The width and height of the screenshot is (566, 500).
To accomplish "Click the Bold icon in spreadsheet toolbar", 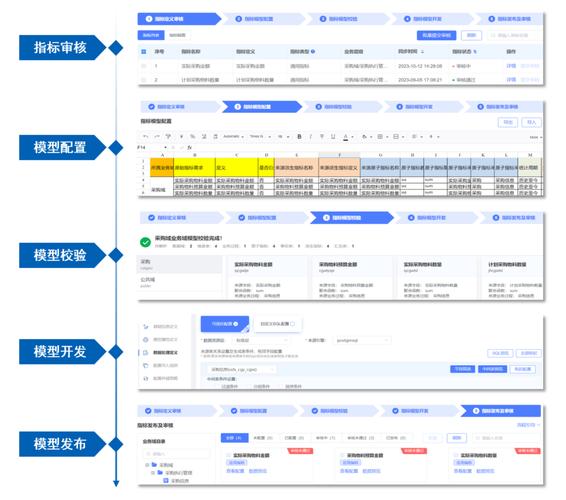I will (x=299, y=136).
